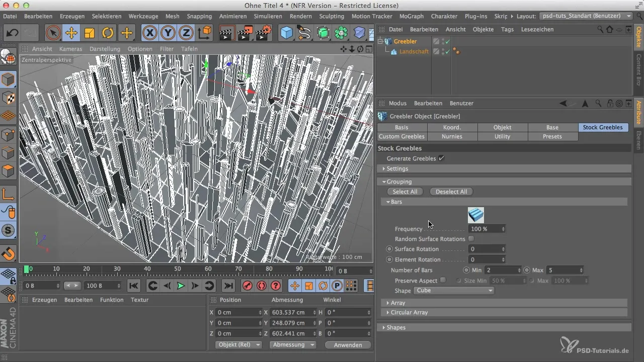Click the Anwenden button

coord(348,345)
